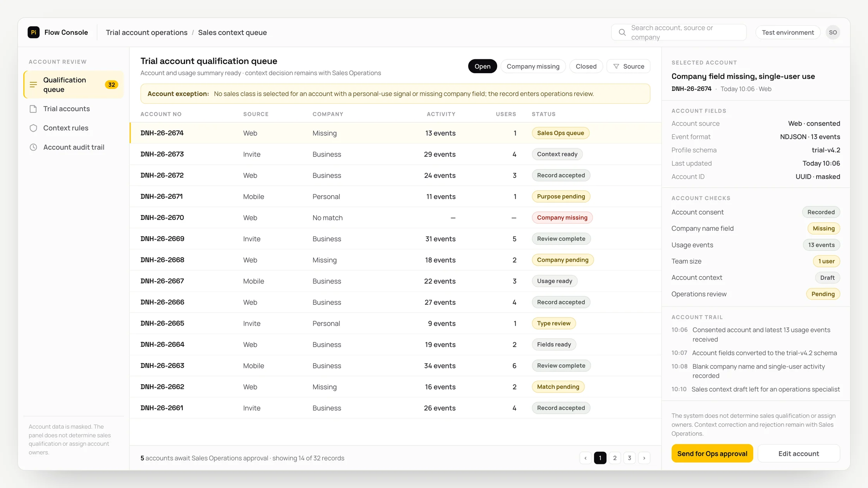Select row DNH-26-2670

click(x=395, y=218)
